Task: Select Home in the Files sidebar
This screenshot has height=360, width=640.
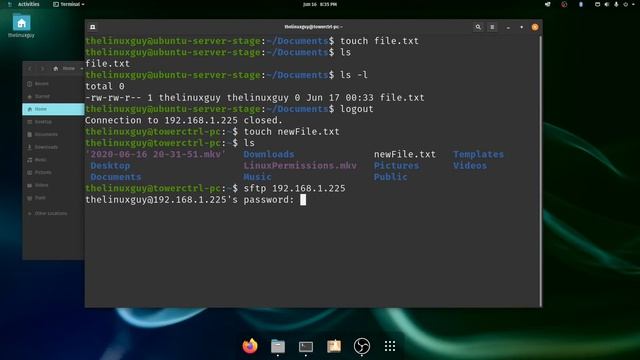Action: point(53,109)
